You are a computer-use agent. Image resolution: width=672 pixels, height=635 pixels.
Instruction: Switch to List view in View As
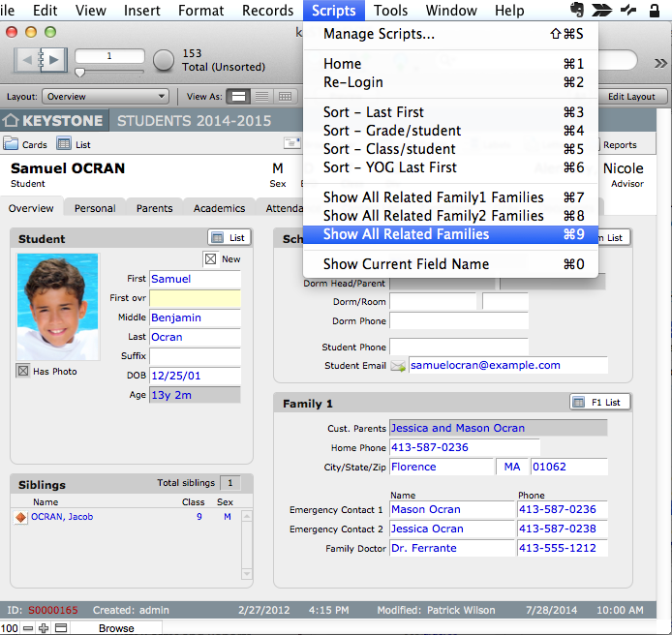click(x=261, y=97)
